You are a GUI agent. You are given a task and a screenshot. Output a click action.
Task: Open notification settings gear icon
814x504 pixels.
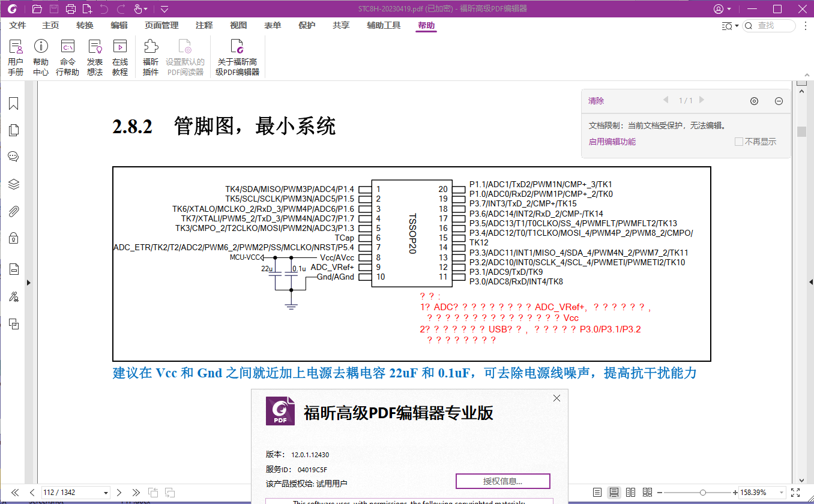(755, 101)
